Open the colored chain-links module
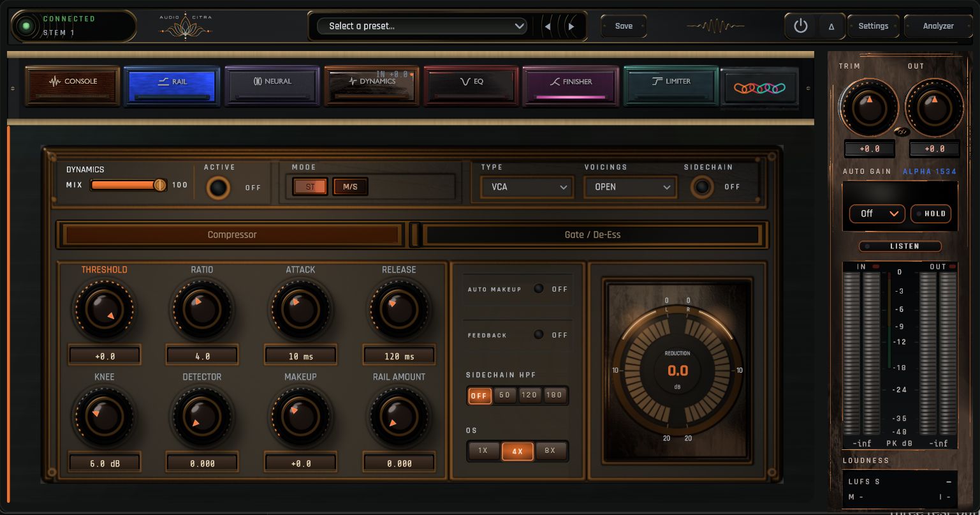 759,87
